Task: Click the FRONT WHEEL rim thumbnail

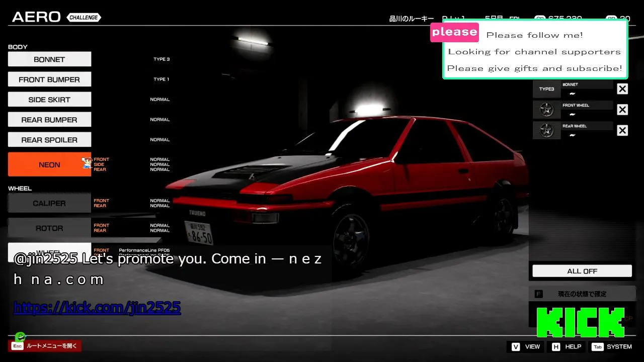Action: click(x=546, y=110)
